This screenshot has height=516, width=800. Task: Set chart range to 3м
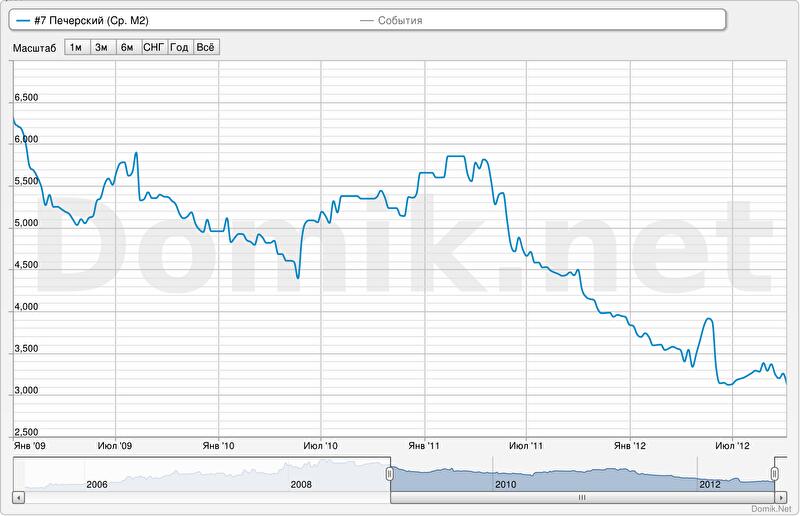point(101,47)
